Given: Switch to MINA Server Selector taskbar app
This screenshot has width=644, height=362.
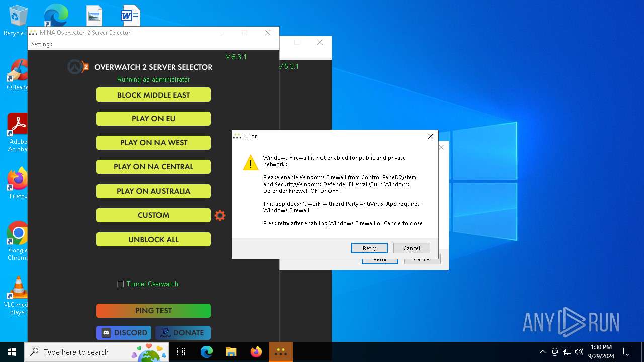Looking at the screenshot, I should click(x=281, y=352).
